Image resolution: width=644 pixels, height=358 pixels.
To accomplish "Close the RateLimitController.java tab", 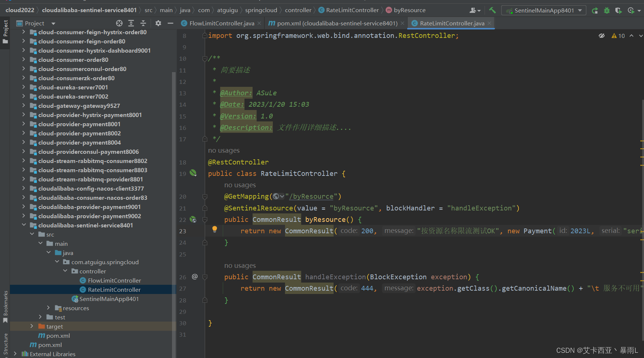I will [489, 23].
